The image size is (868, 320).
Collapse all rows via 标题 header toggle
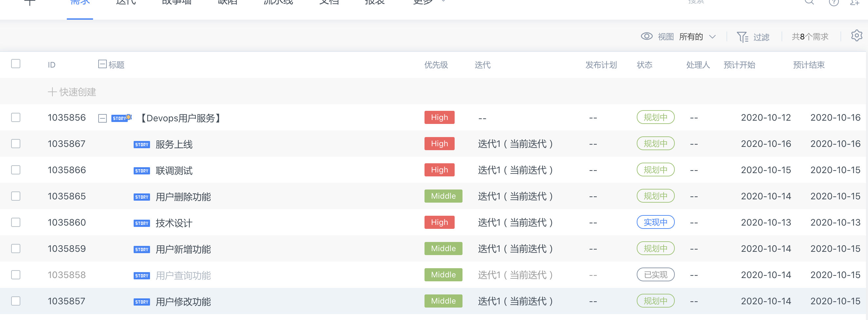click(103, 64)
